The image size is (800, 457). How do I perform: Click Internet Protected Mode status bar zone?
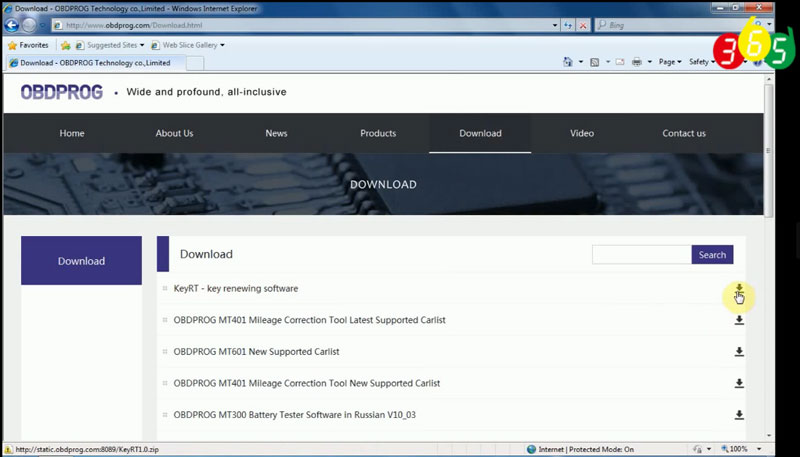point(581,449)
